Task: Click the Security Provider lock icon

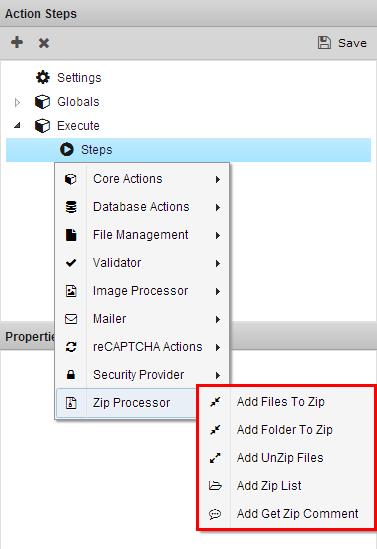Action: [x=71, y=375]
